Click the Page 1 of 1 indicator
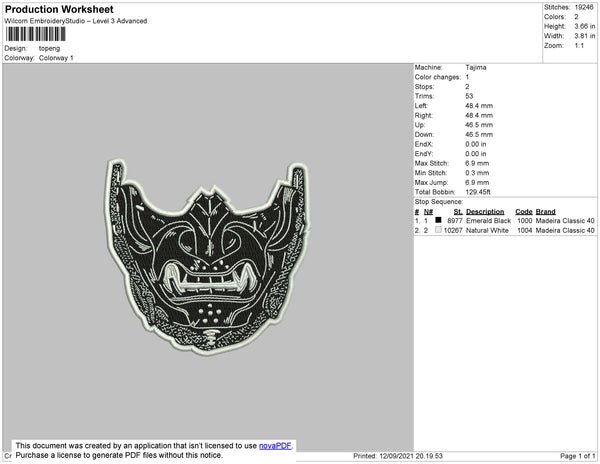Viewport: 600px width, 464px height. [577, 456]
